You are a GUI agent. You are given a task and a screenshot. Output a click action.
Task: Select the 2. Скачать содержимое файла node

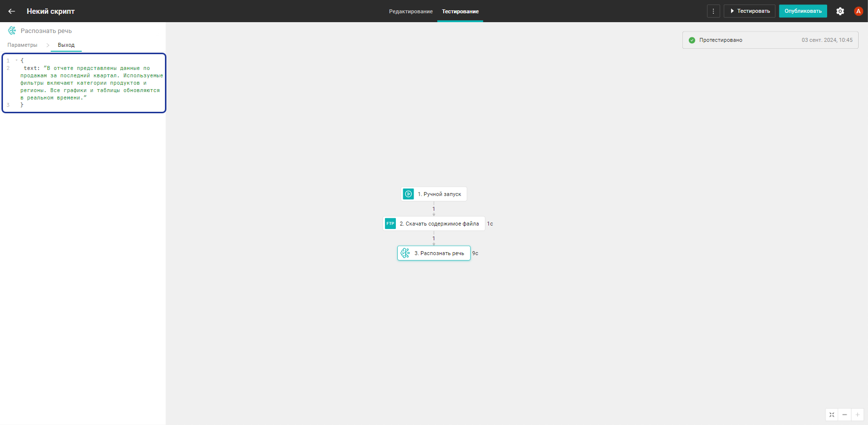click(434, 224)
